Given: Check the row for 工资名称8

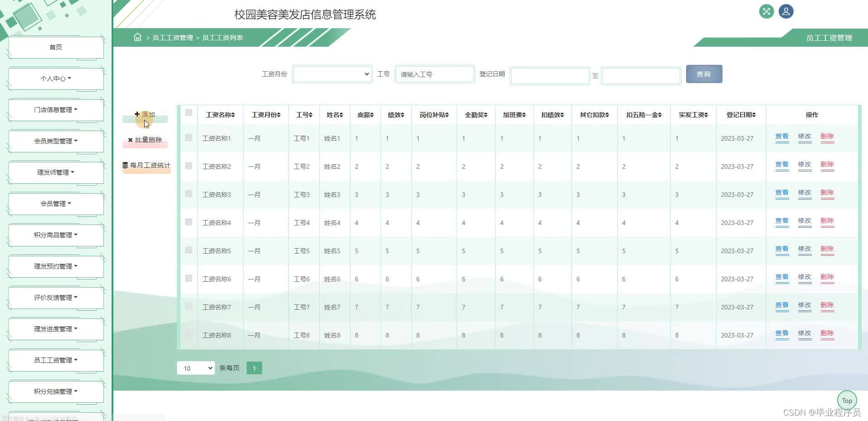Looking at the screenshot, I should [x=189, y=334].
